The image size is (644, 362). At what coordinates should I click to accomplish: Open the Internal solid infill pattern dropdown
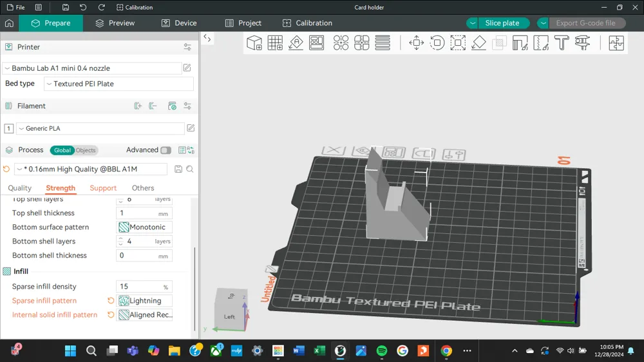click(x=144, y=315)
